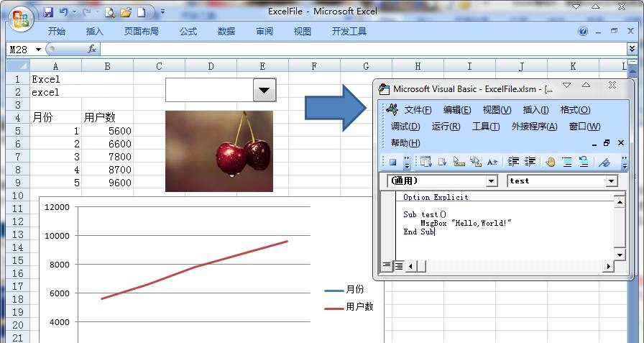Click the Open folder icon in quick access toolbar
This screenshot has height=343, width=644.
pos(126,12)
